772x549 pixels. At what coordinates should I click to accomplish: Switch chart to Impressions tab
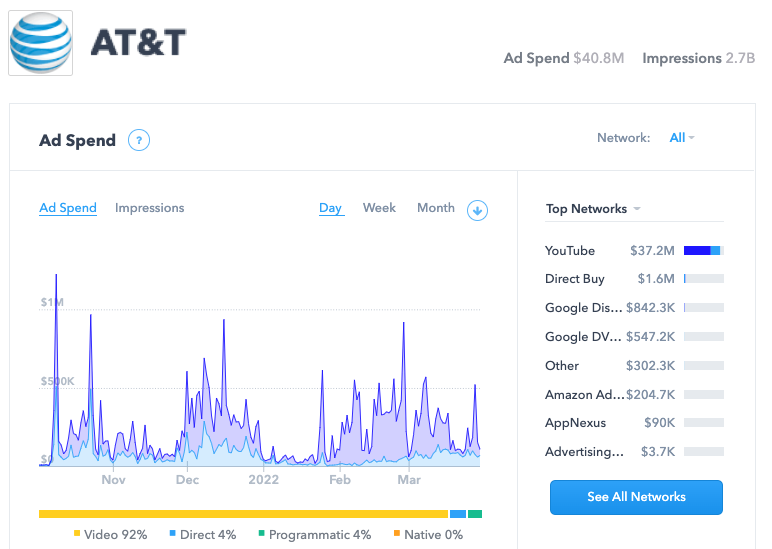(x=150, y=208)
